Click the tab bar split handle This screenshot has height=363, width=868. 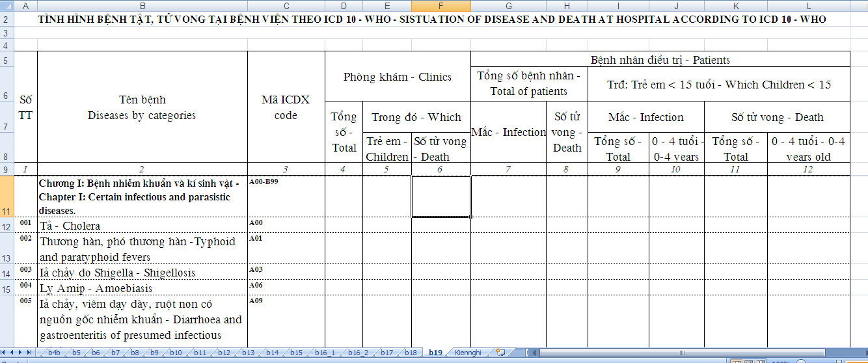point(528,353)
